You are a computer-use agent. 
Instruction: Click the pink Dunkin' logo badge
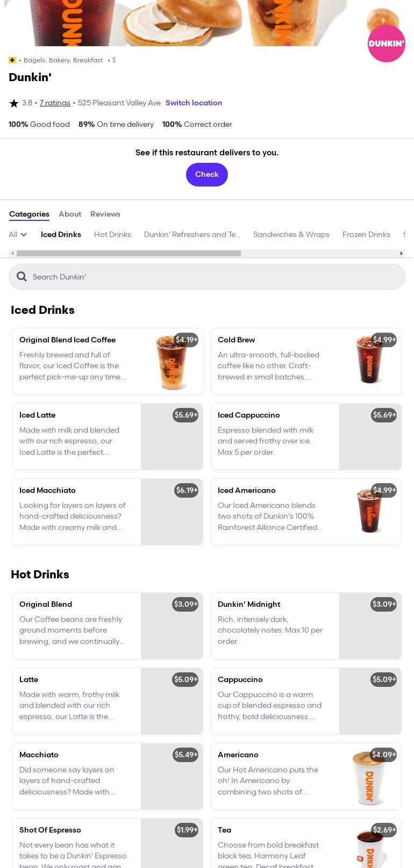point(386,43)
